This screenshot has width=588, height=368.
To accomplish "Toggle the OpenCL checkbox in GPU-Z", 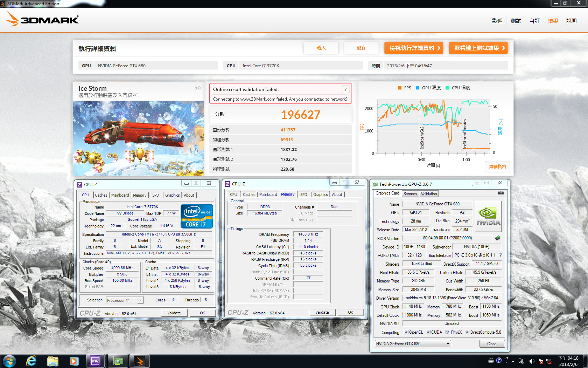I will (406, 332).
